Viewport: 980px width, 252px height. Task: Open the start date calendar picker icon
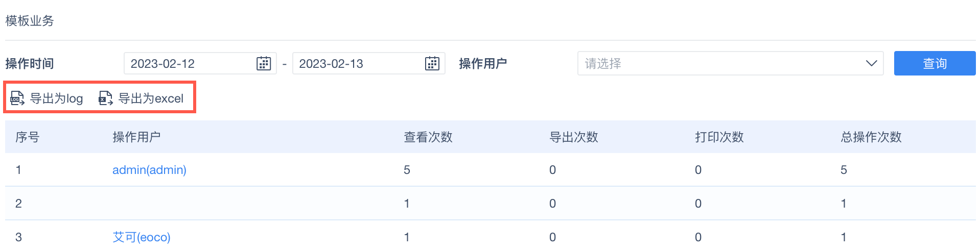pyautogui.click(x=264, y=64)
